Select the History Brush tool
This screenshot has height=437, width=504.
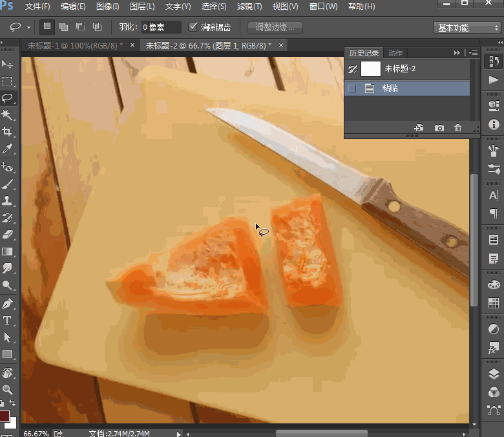[x=7, y=218]
